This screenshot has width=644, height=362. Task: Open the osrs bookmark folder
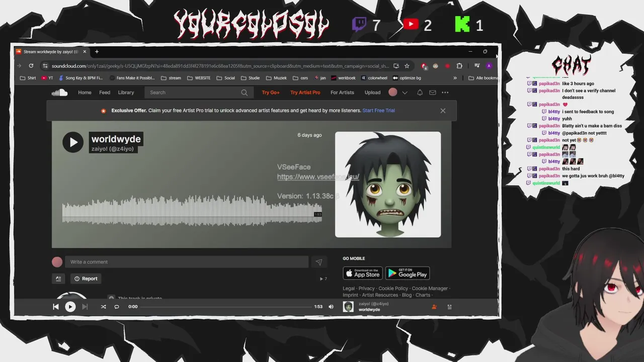(300, 78)
